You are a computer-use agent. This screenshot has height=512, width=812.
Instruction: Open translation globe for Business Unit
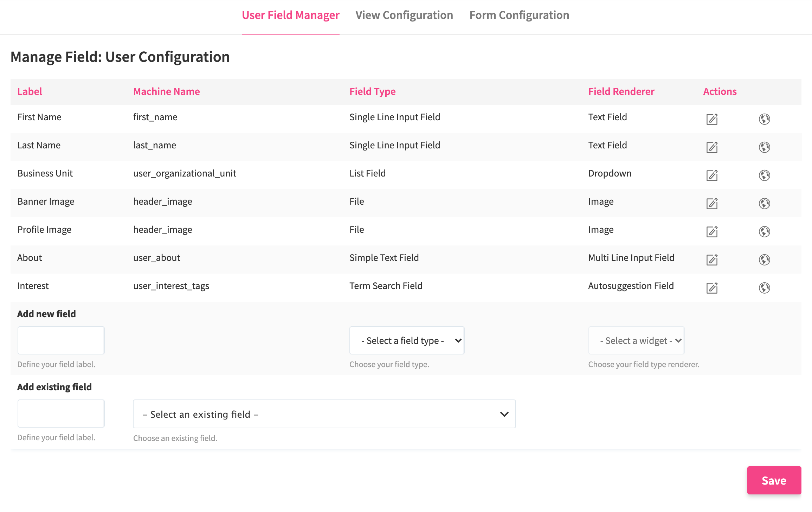point(764,175)
